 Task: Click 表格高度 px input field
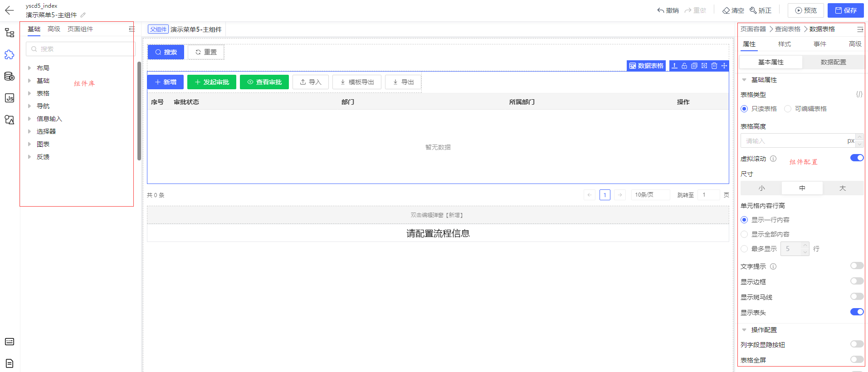797,141
